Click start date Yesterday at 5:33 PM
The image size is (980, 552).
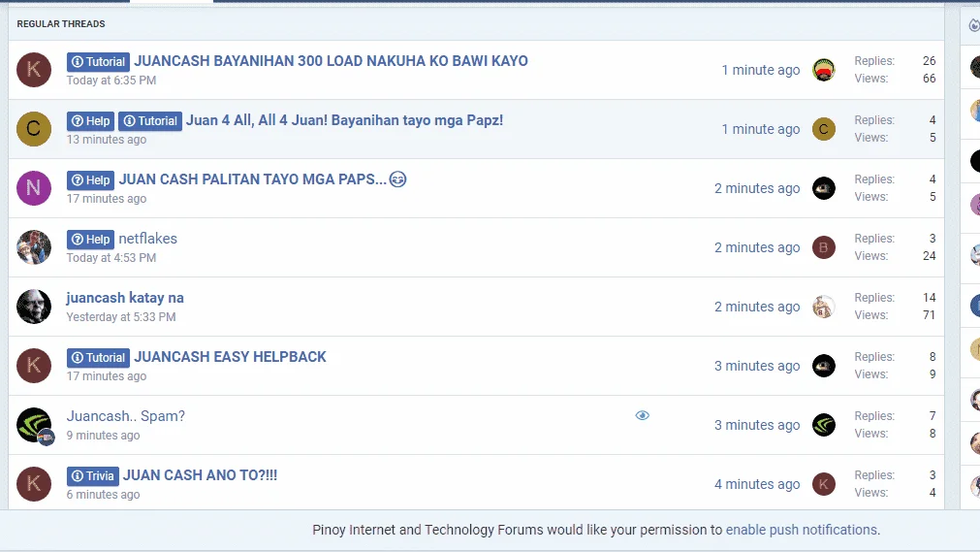click(x=121, y=317)
